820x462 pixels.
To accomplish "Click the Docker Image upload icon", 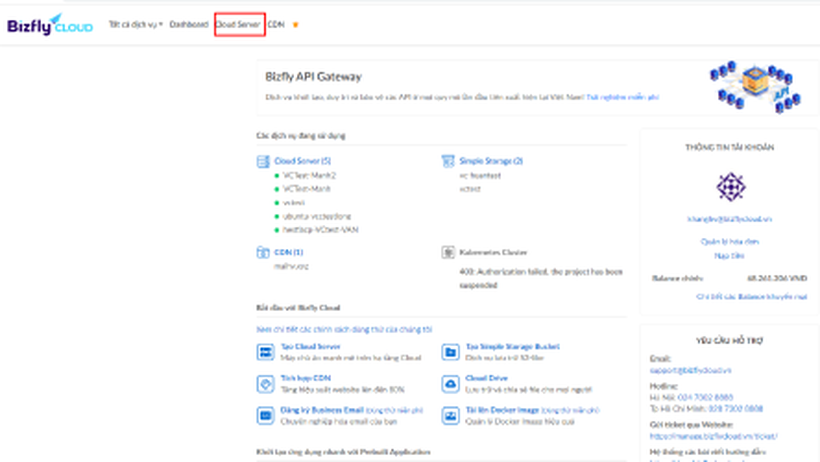I will (450, 416).
